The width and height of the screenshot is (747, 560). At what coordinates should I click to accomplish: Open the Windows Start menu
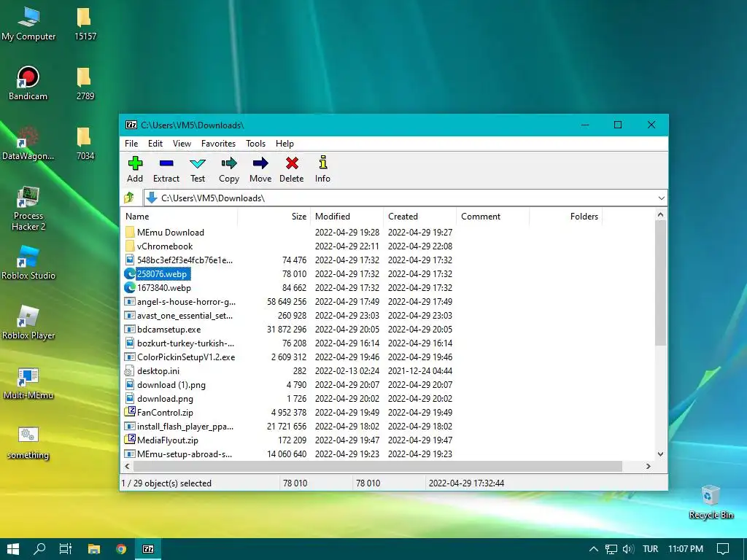coord(13,549)
